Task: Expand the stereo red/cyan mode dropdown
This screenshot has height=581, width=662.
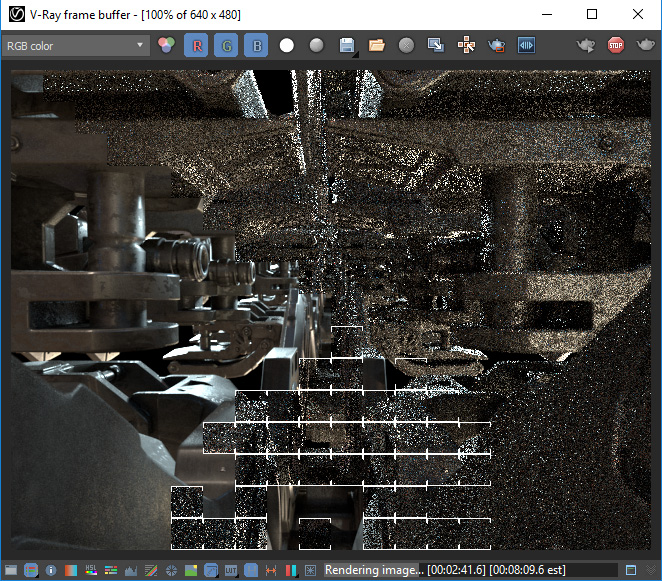Action: [x=299, y=576]
